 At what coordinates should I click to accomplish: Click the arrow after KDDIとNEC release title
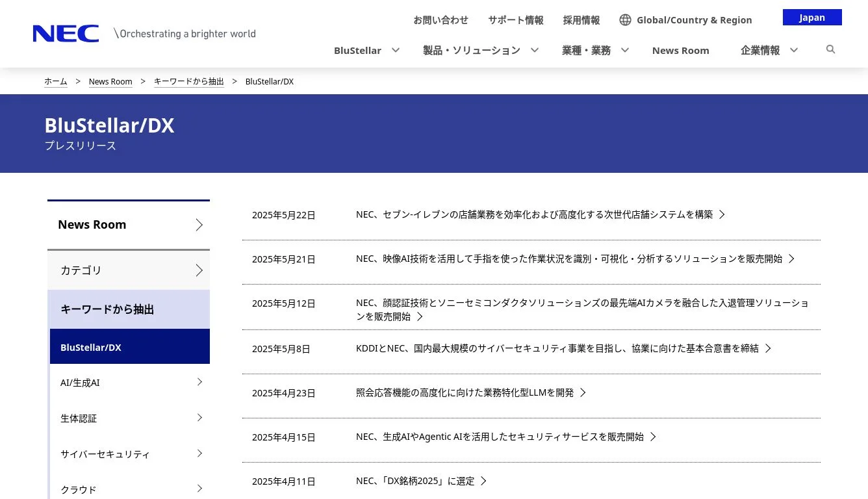(768, 348)
